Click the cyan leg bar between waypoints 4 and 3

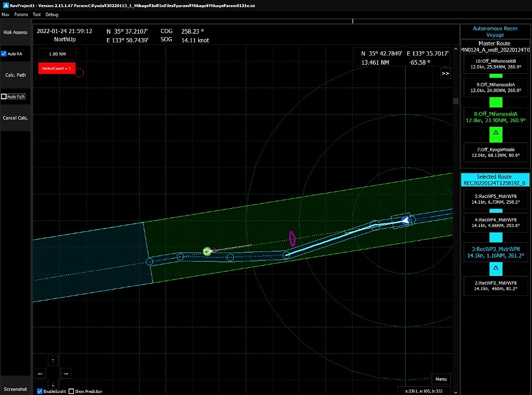click(x=496, y=237)
